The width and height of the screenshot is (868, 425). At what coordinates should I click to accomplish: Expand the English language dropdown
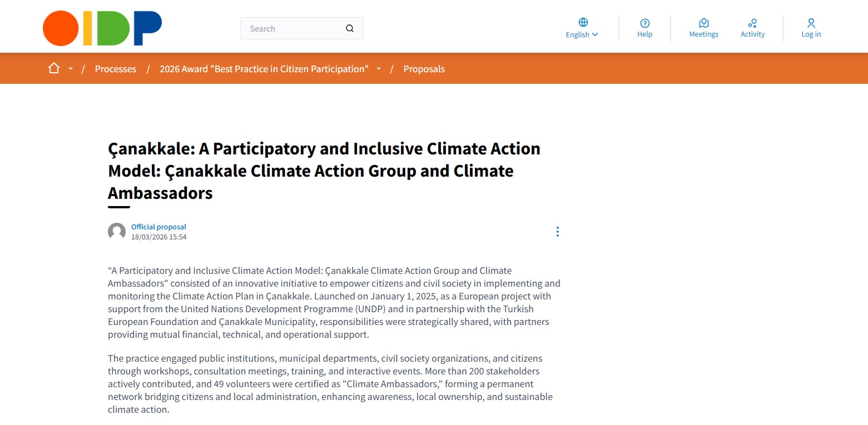[582, 34]
